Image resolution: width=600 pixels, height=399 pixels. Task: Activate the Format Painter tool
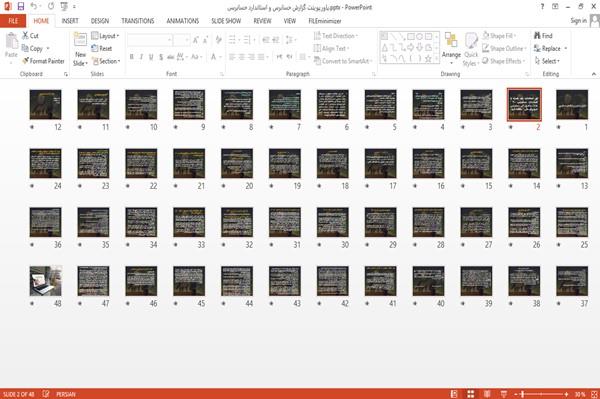tap(43, 61)
